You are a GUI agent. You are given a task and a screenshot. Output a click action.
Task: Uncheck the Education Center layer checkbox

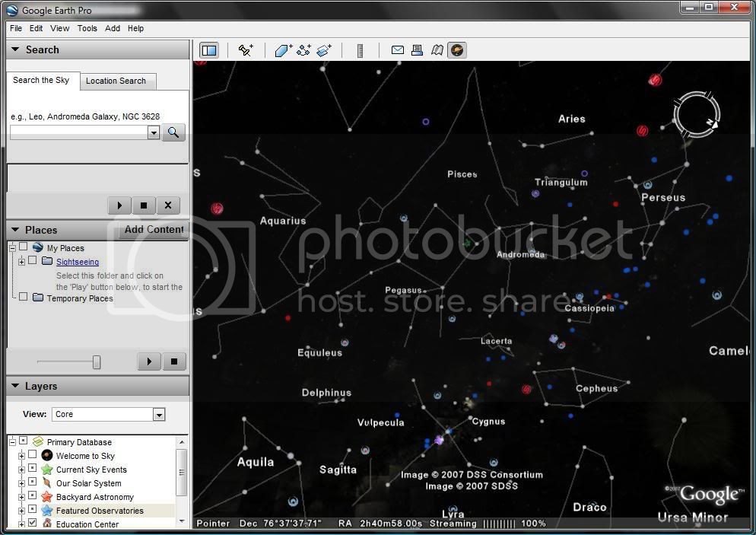pyautogui.click(x=32, y=523)
